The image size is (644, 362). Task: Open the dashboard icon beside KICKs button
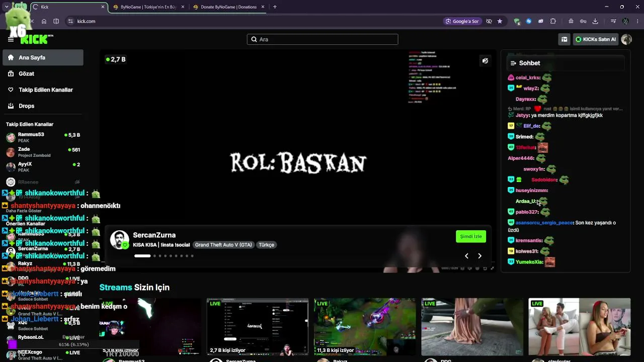pos(565,39)
